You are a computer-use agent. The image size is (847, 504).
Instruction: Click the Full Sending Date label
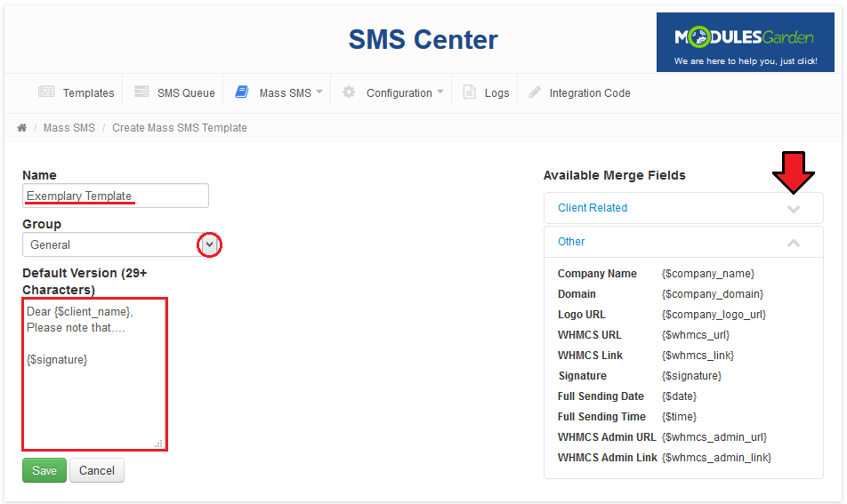click(601, 396)
